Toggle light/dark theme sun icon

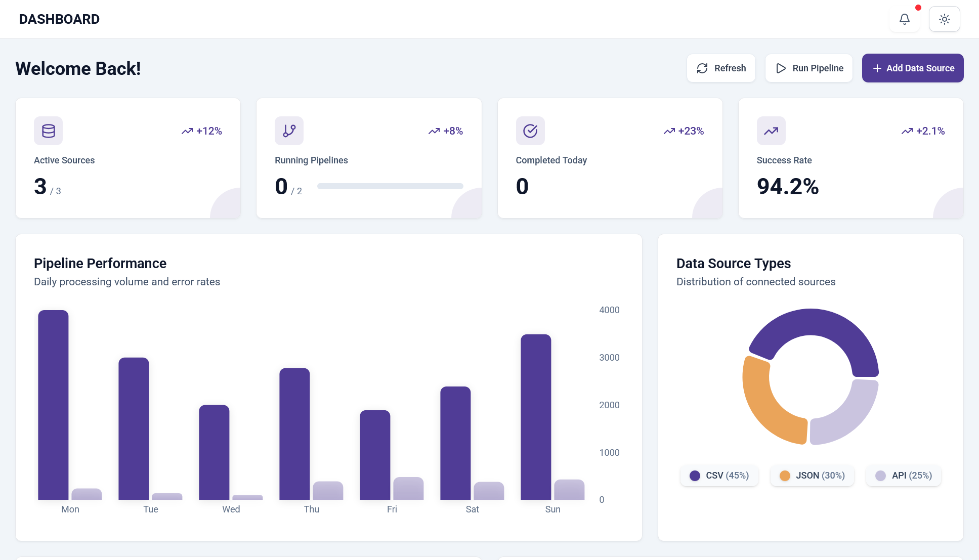pos(944,19)
